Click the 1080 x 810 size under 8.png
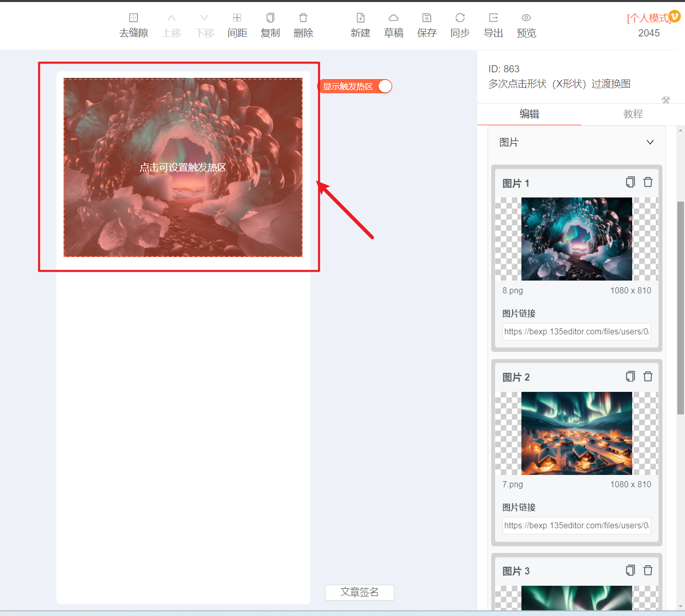Image resolution: width=685 pixels, height=616 pixels. (631, 290)
